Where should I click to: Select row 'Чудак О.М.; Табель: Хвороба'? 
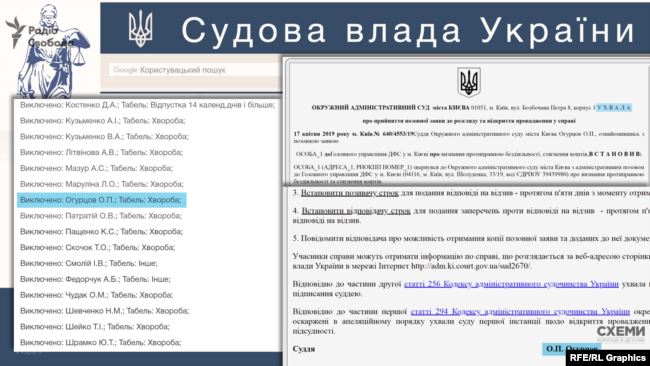97,295
